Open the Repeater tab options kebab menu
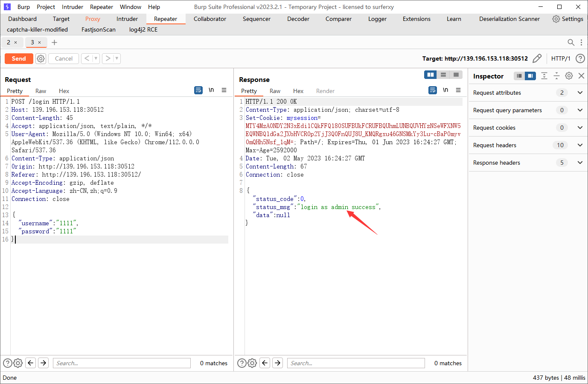 click(x=581, y=42)
